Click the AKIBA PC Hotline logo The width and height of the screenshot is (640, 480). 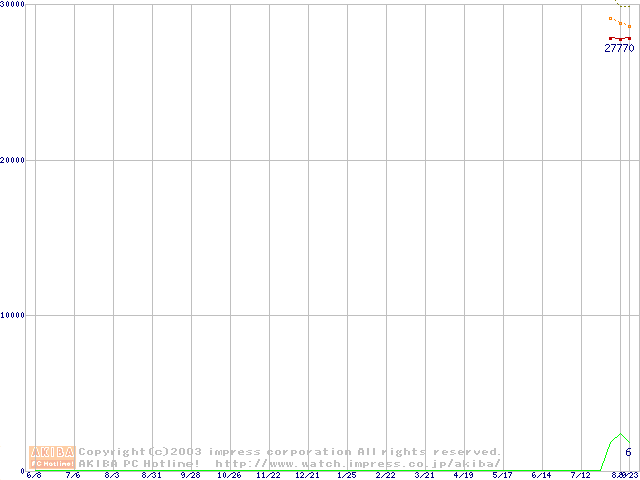click(52, 457)
